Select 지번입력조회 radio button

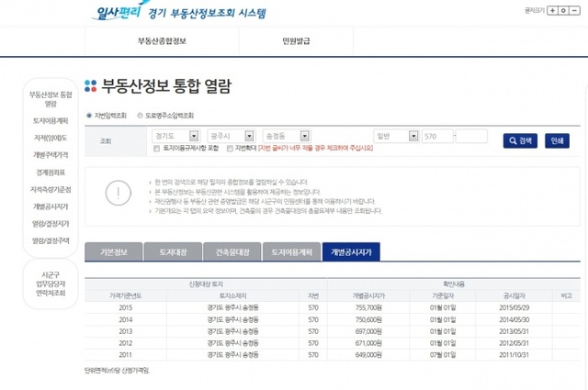coord(89,116)
